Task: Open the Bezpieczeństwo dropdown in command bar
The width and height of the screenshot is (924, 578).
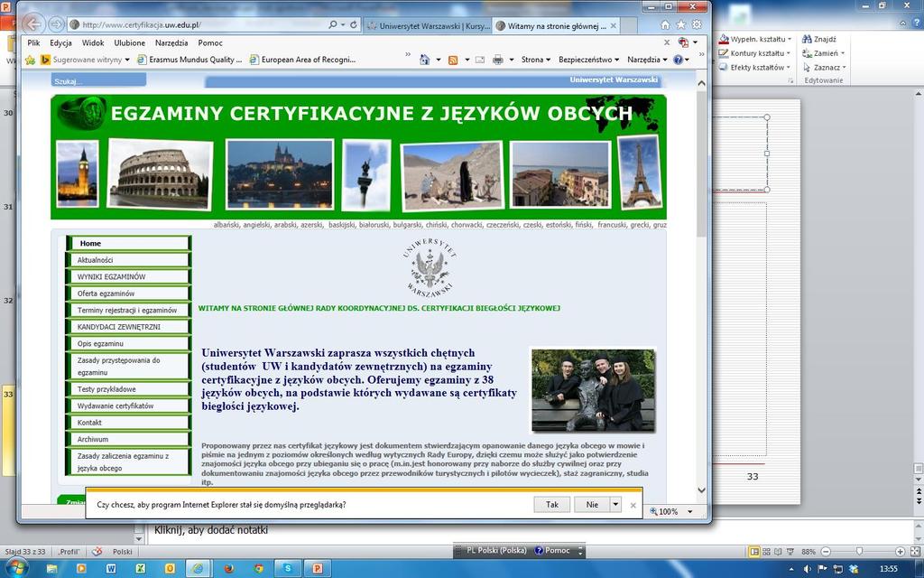Action: (x=588, y=60)
